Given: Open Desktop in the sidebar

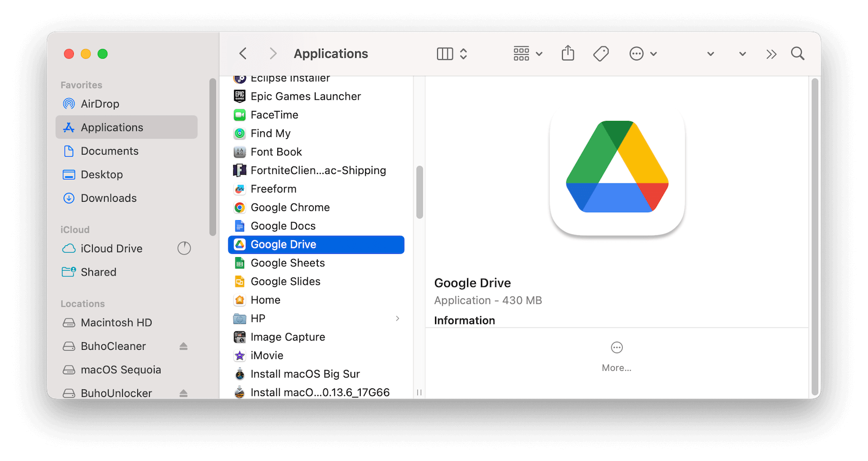Looking at the screenshot, I should (126, 174).
